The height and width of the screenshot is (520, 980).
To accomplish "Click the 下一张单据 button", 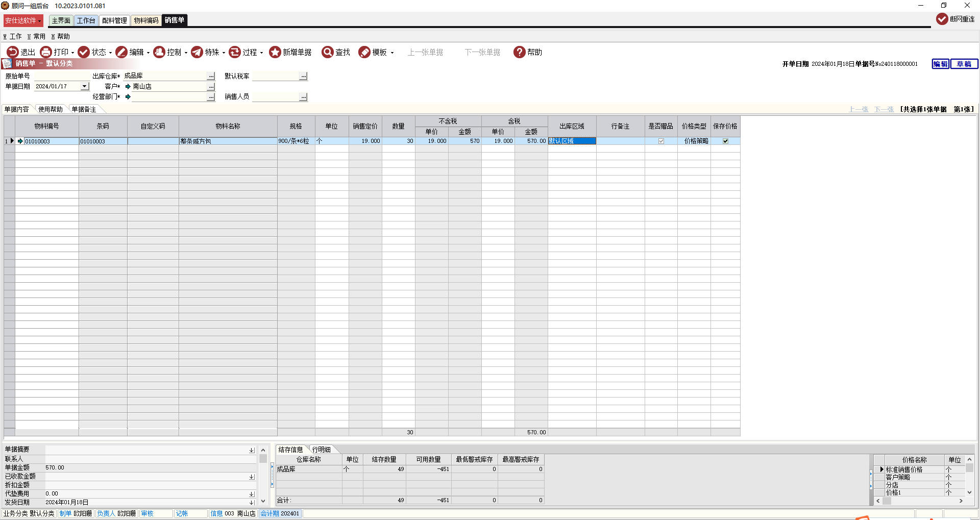I will click(482, 52).
